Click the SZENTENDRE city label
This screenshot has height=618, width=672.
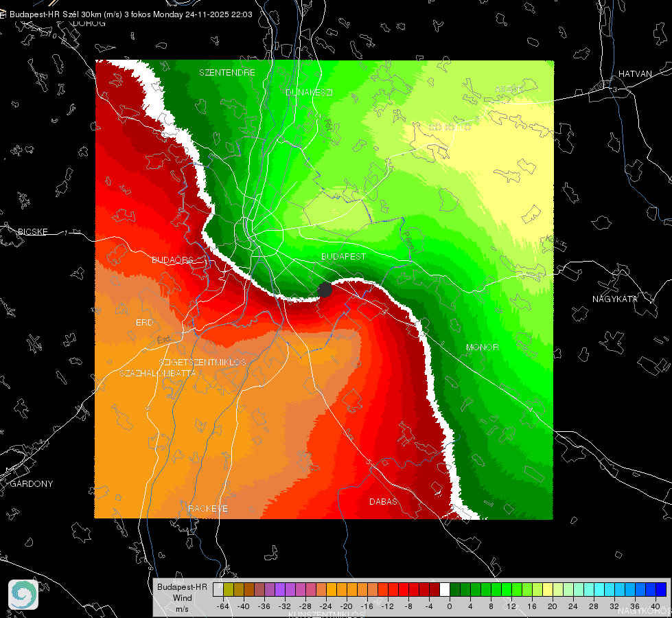pyautogui.click(x=227, y=73)
